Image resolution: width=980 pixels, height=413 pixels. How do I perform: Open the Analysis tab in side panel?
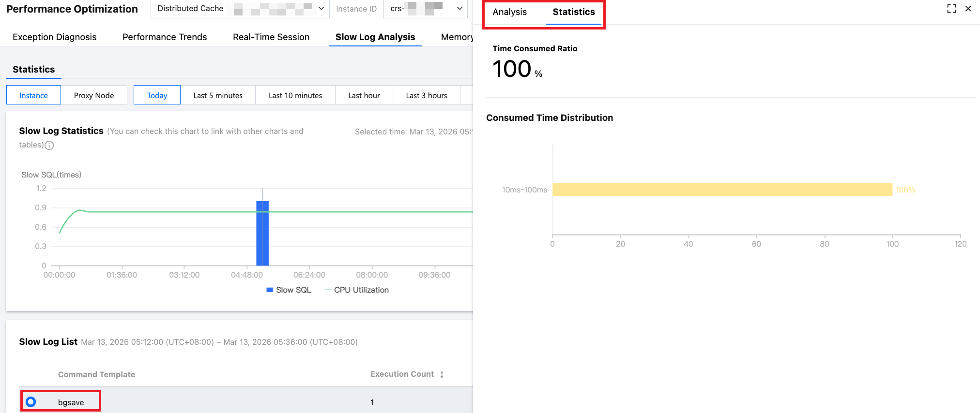point(509,12)
